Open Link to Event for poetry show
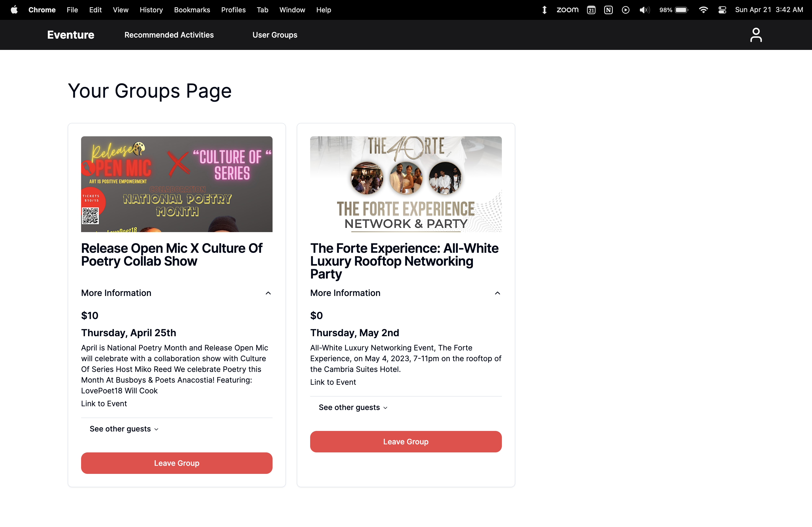Viewport: 812px width, 527px height. (104, 404)
